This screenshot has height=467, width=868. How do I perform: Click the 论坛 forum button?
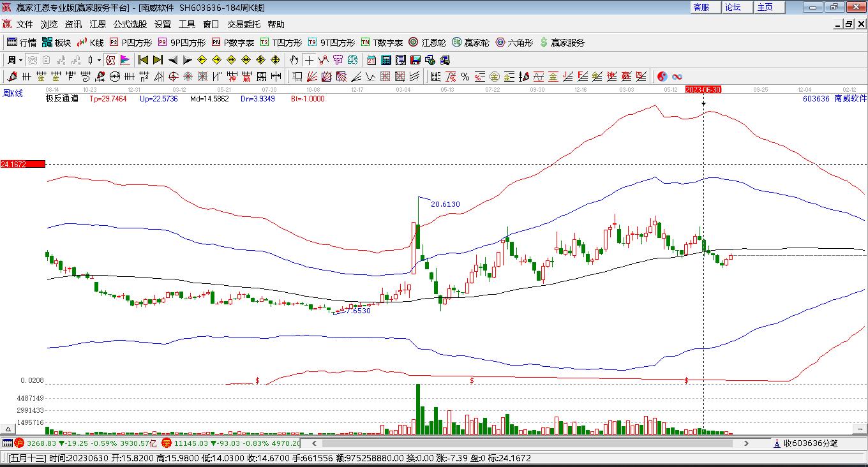point(737,7)
